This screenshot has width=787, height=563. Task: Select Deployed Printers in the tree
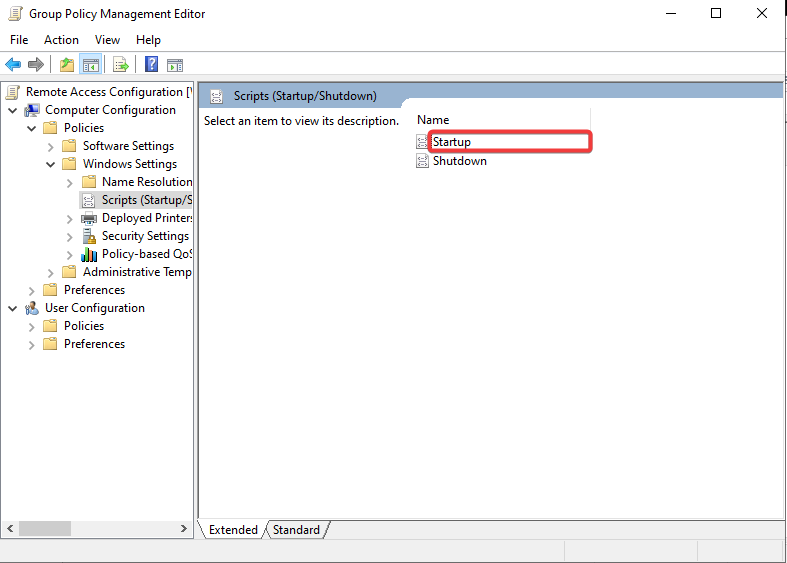pyautogui.click(x=146, y=218)
